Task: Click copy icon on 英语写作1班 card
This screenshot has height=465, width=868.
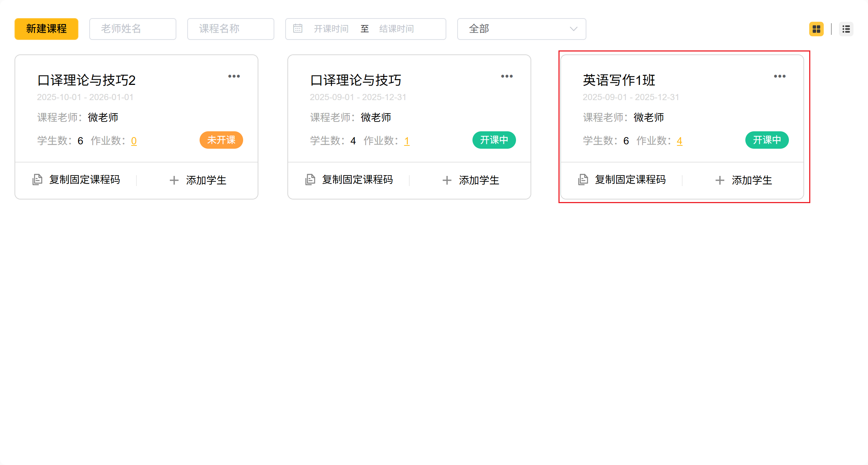Action: [583, 180]
